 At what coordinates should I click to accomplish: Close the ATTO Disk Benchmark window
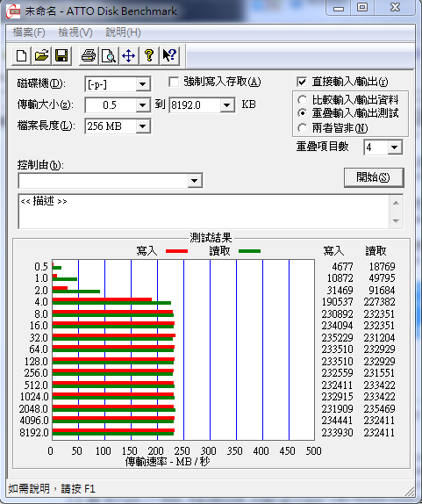tap(395, 8)
